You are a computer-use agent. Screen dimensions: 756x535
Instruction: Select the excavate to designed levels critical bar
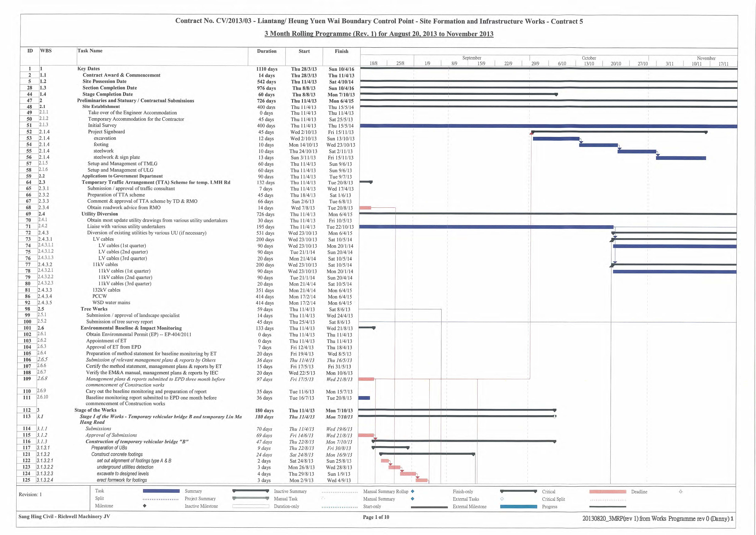pyautogui.click(x=408, y=474)
